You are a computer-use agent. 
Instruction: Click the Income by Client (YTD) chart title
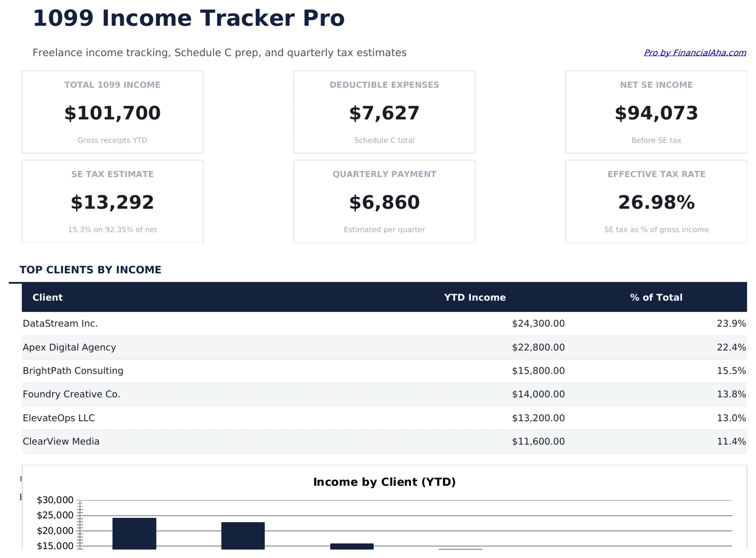coord(384,482)
